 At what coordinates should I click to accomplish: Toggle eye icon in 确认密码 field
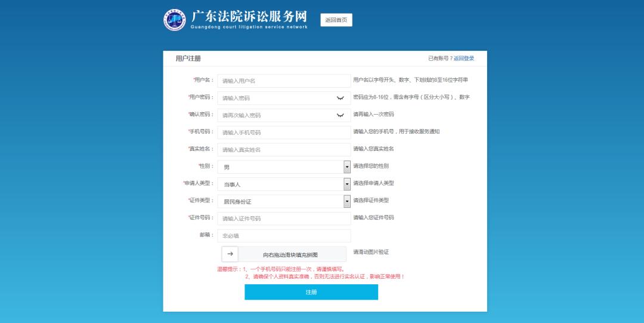pos(340,115)
